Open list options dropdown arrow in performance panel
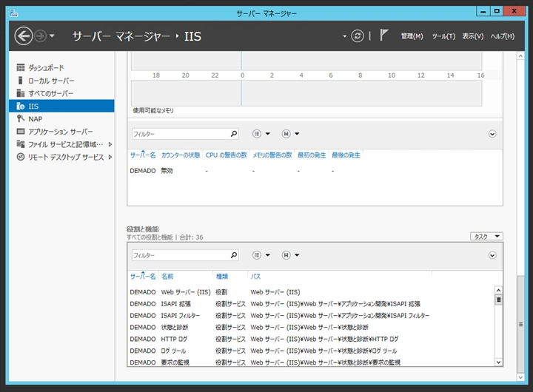The width and height of the screenshot is (533, 392). point(268,134)
